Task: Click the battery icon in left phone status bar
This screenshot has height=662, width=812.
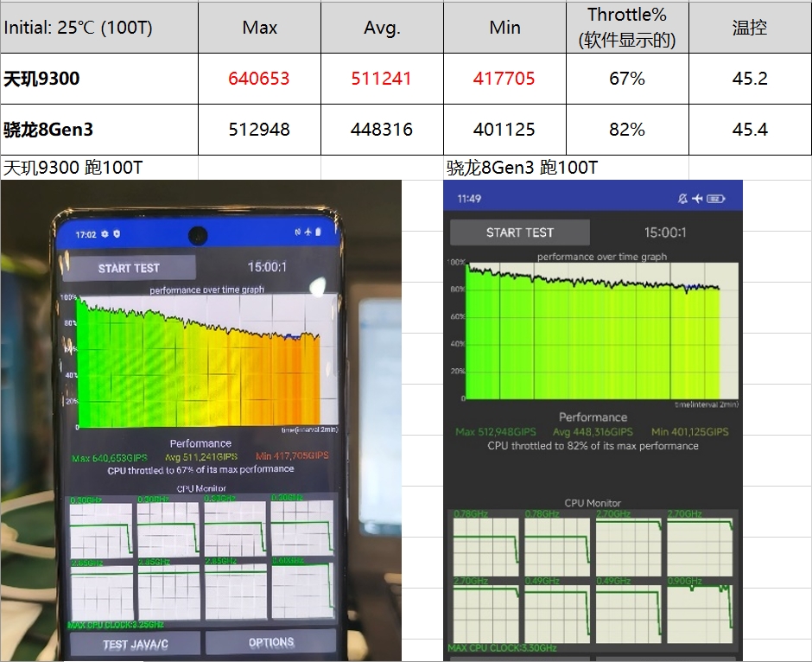Action: click(318, 232)
